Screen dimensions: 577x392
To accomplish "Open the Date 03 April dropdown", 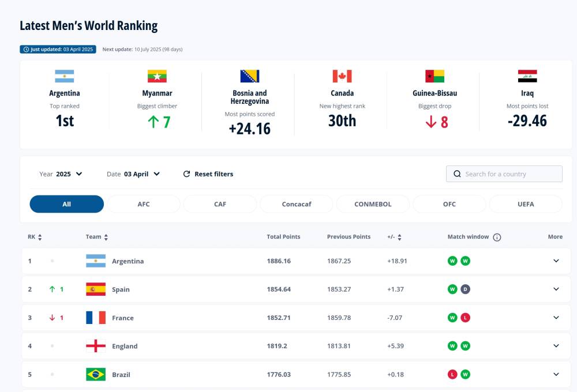I will point(134,174).
